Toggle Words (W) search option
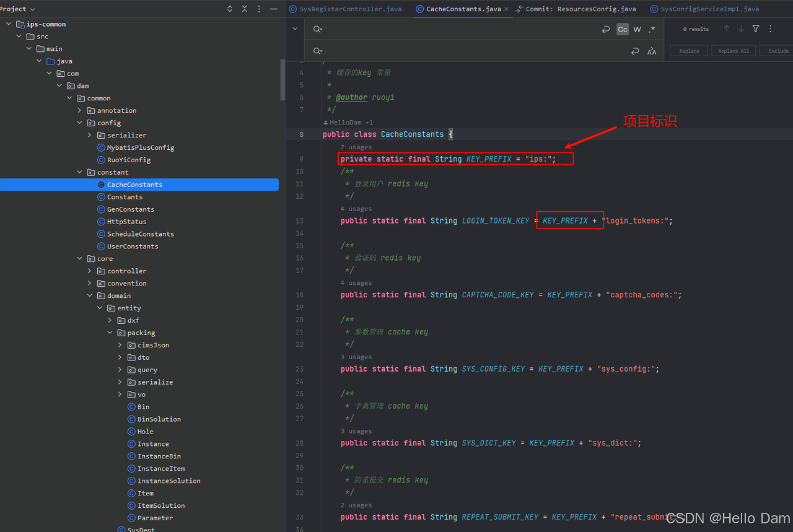 tap(637, 29)
